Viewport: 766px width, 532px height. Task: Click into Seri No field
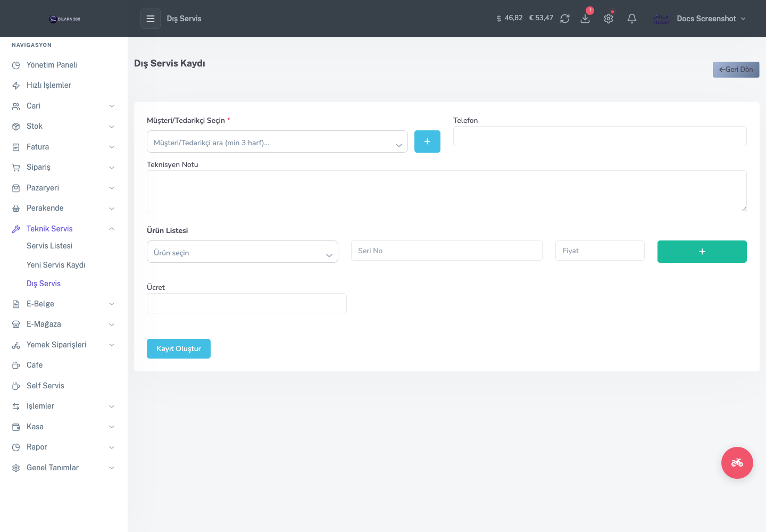[x=447, y=251]
